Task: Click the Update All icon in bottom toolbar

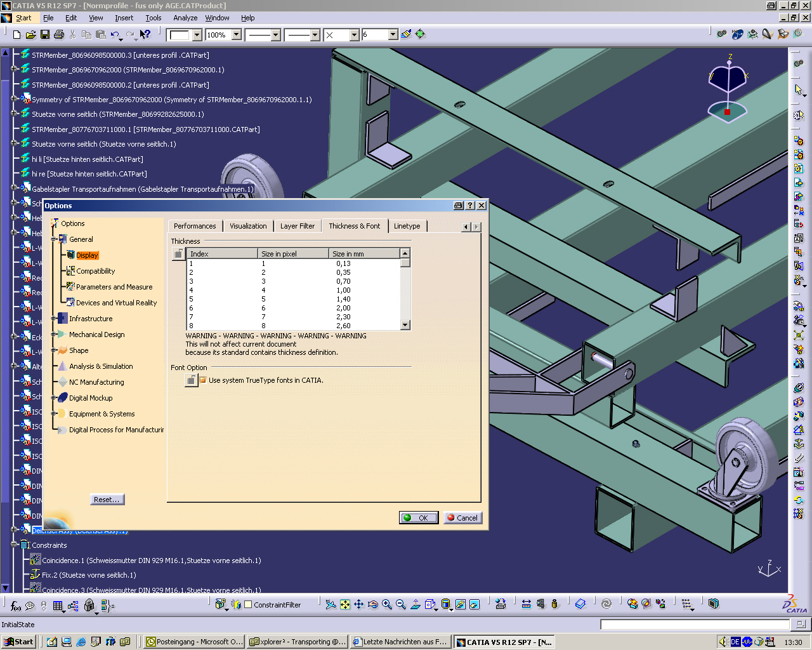Action: (606, 604)
